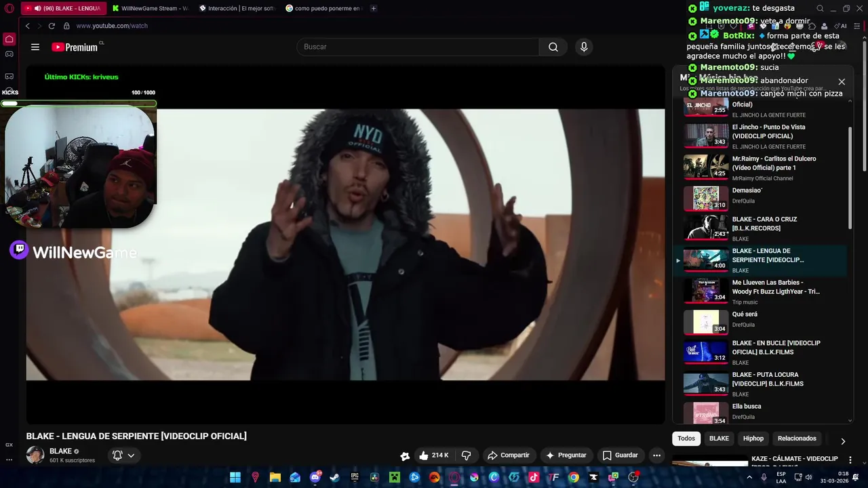
Task: Open File Explorer from taskbar
Action: tap(275, 477)
